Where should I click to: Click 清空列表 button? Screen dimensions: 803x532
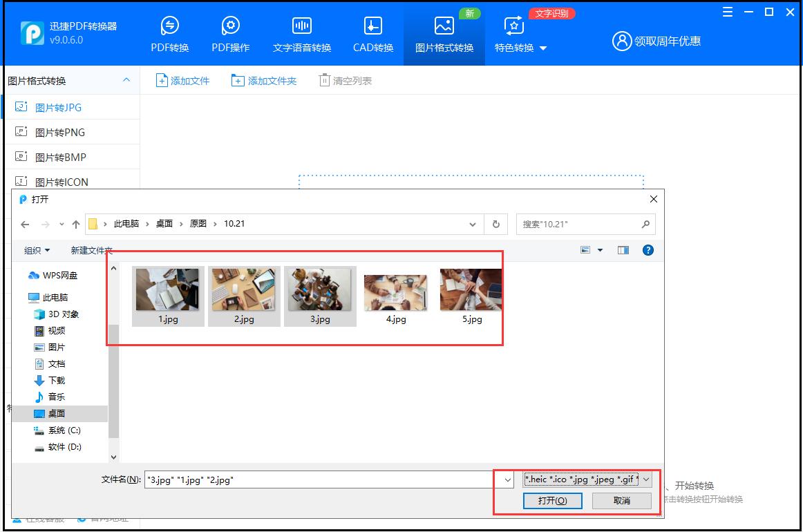pos(345,80)
